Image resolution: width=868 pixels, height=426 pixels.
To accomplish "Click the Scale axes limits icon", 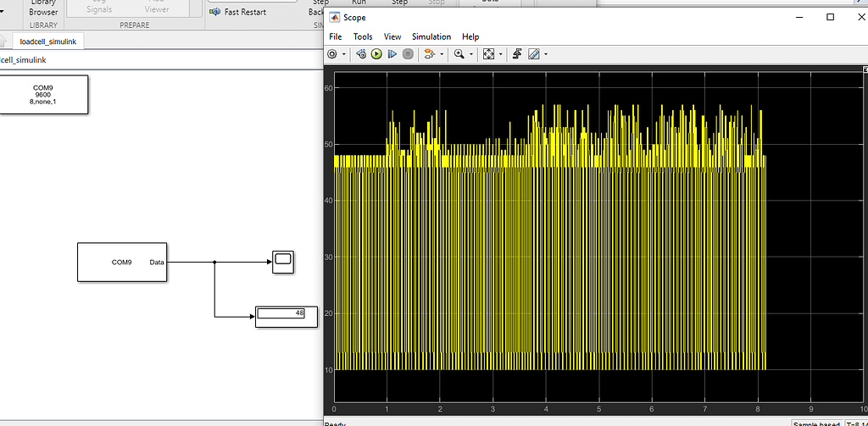I will click(488, 54).
